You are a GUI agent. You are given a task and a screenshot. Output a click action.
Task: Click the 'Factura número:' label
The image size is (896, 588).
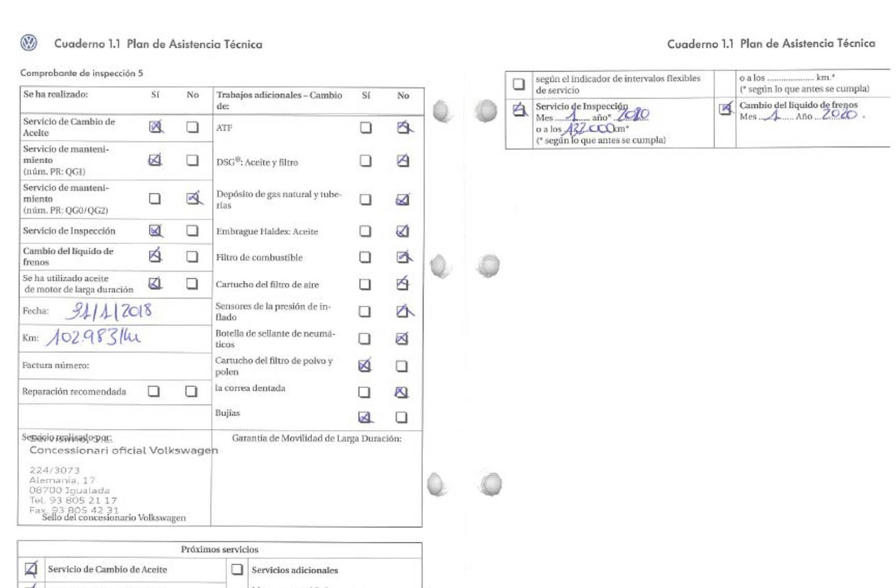tap(56, 365)
